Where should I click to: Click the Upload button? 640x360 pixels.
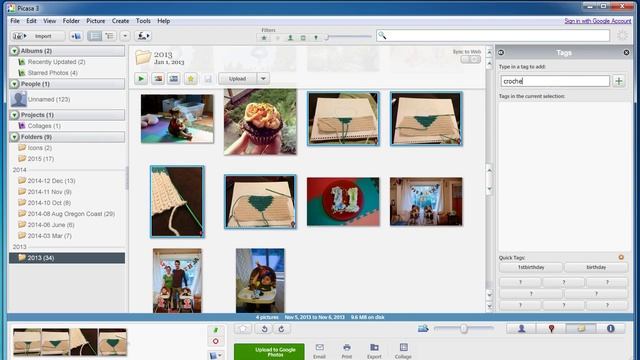[238, 79]
